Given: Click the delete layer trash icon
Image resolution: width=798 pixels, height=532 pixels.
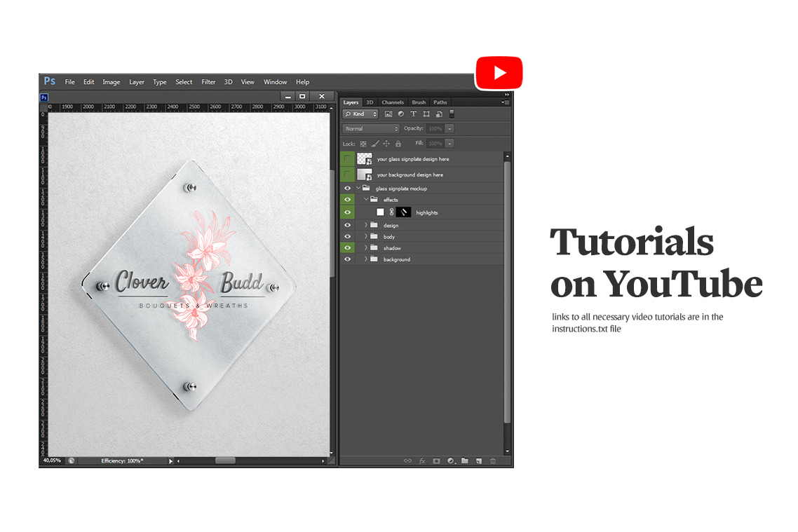Looking at the screenshot, I should [x=493, y=461].
